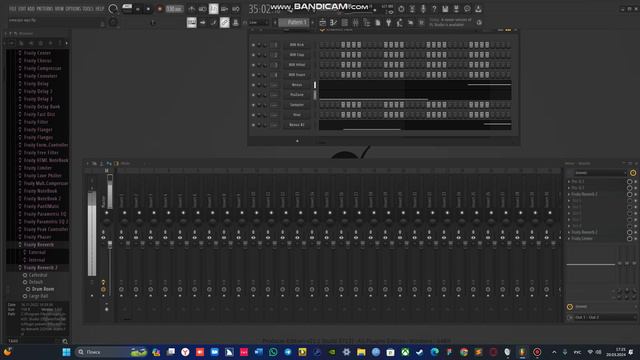Open the EDIT menu
Viewport: 640px width, 360px height.
pos(22,9)
